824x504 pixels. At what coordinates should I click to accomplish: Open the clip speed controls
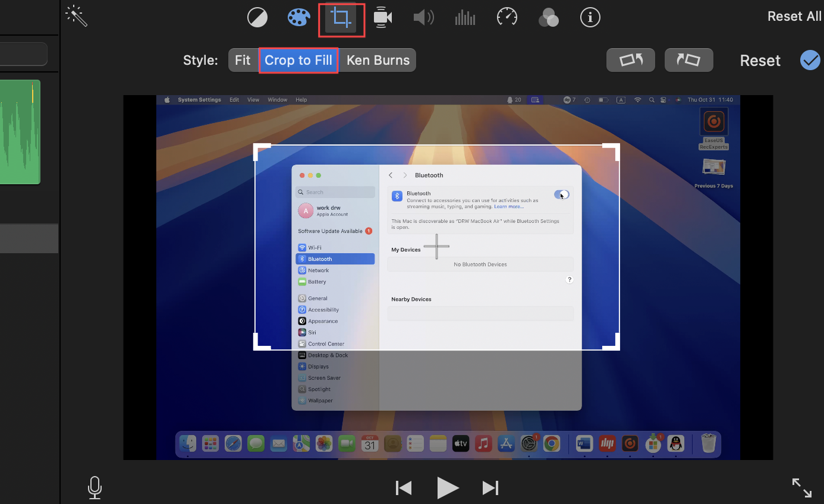tap(507, 17)
